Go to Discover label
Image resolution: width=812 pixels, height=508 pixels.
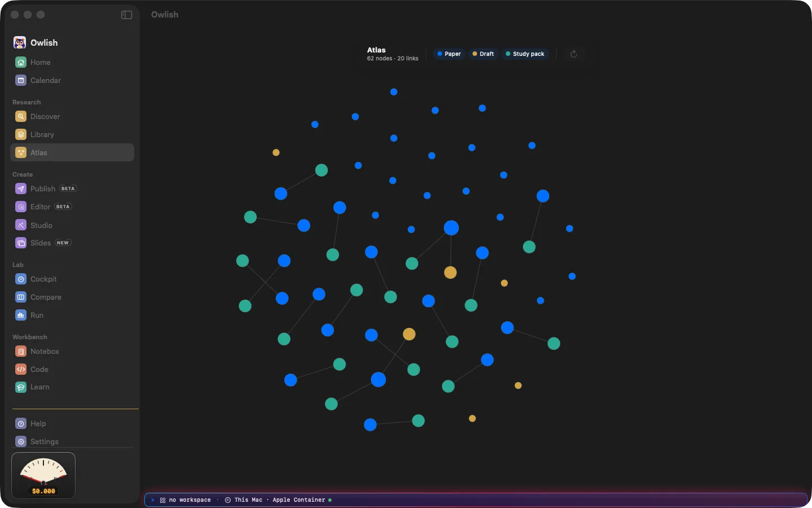[x=45, y=116]
